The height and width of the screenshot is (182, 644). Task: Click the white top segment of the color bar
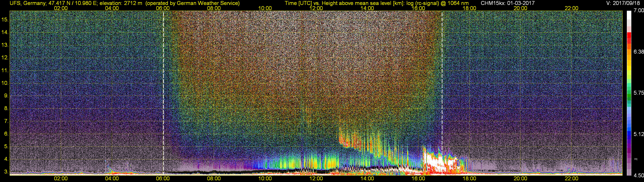click(x=629, y=15)
